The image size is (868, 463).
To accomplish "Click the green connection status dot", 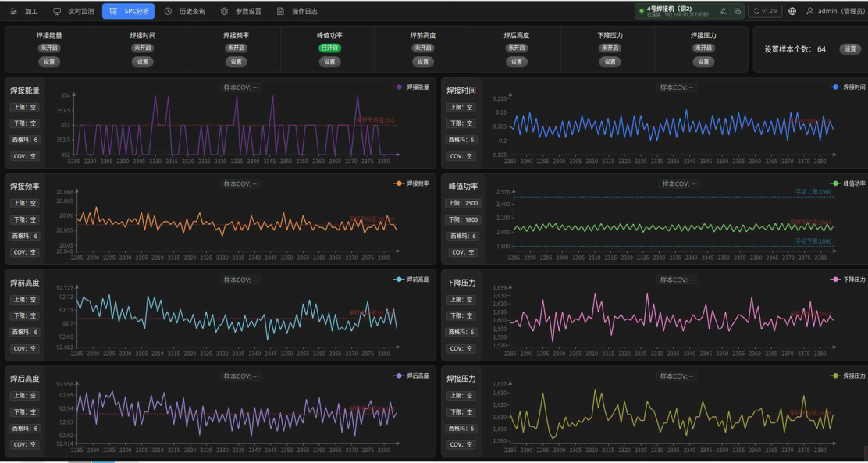I will (642, 11).
